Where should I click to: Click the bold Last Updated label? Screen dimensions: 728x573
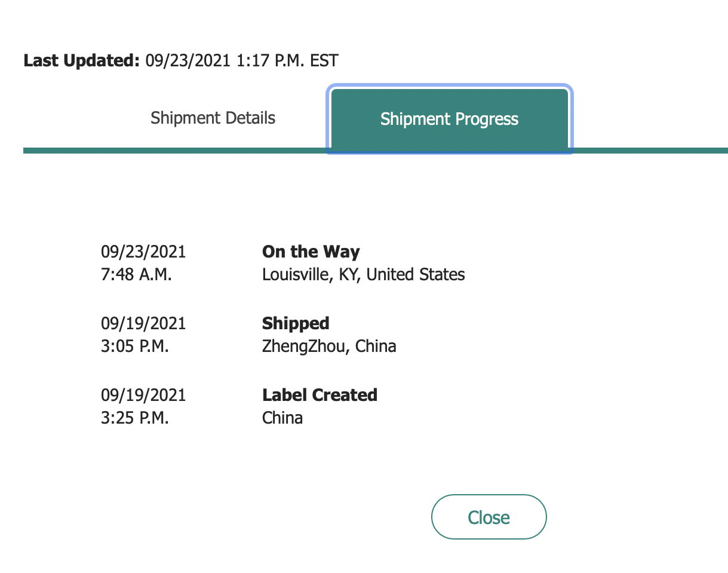(81, 60)
